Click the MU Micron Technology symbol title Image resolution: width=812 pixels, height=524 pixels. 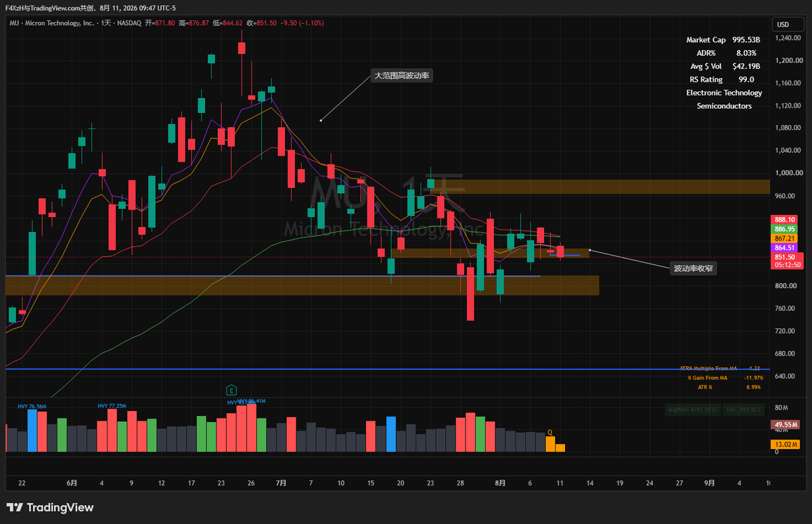tap(51, 22)
